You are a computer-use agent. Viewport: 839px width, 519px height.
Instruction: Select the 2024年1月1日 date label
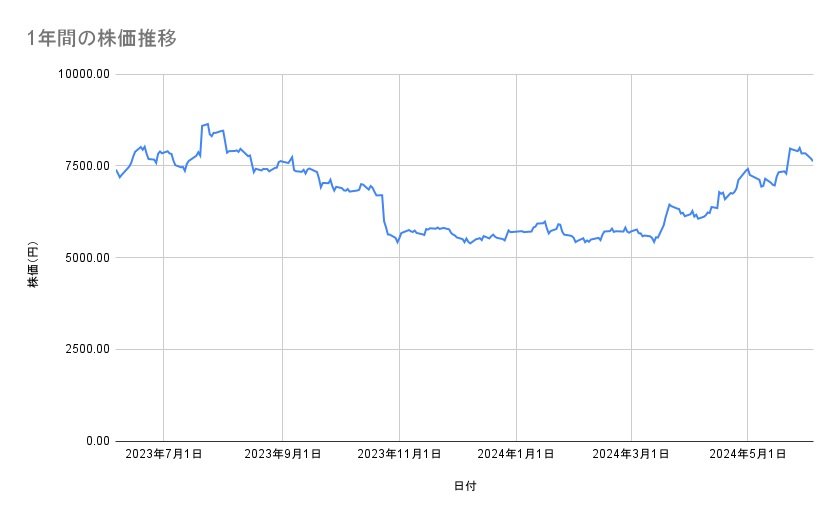click(516, 454)
